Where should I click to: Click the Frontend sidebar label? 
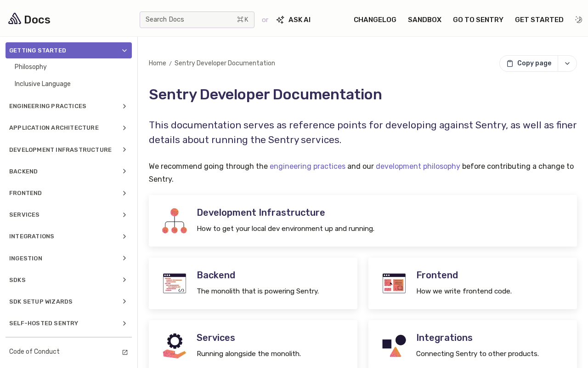(25, 193)
